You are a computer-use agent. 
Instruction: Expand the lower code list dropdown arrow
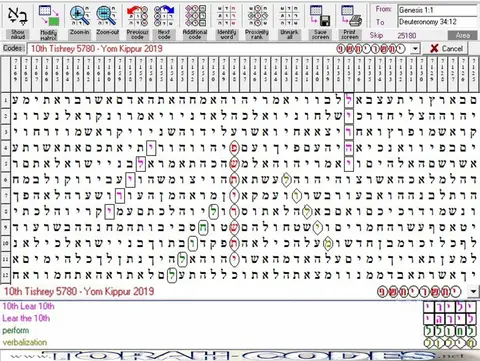click(x=473, y=292)
